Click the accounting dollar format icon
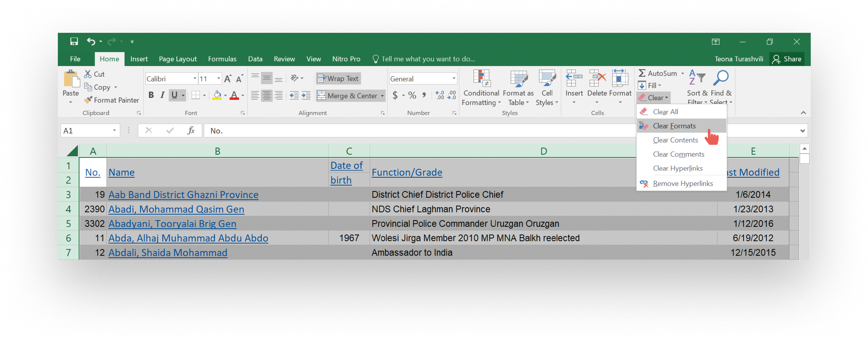The width and height of the screenshot is (868, 342). click(x=395, y=95)
